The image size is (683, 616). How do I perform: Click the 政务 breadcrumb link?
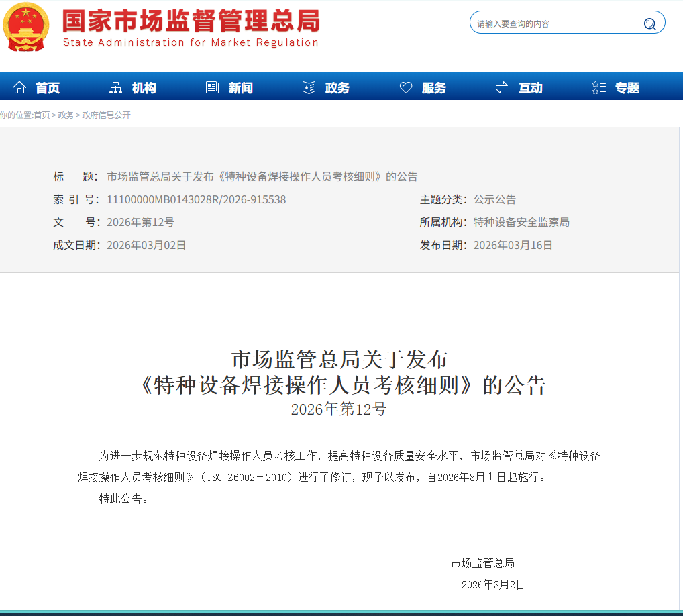coord(65,115)
